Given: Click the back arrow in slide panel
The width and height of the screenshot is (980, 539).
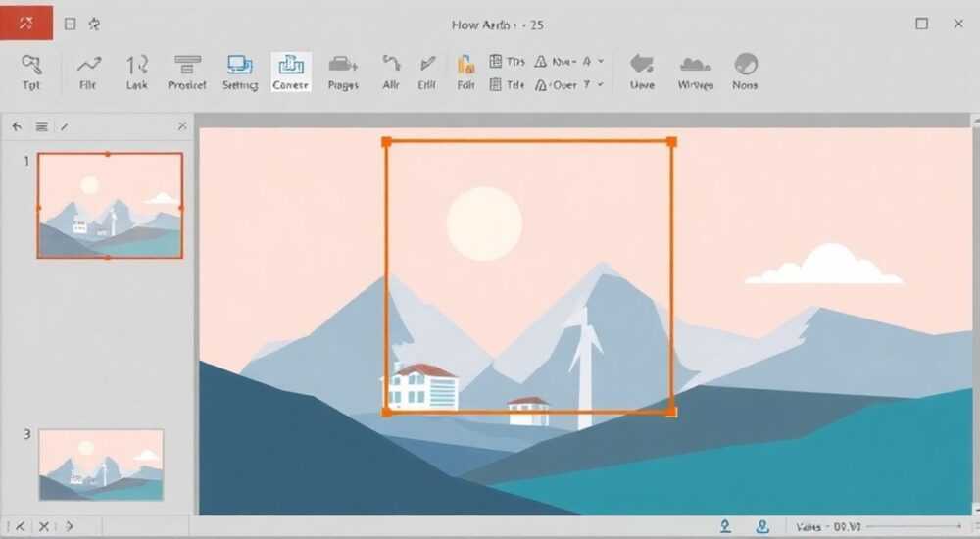Looking at the screenshot, I should (x=17, y=127).
